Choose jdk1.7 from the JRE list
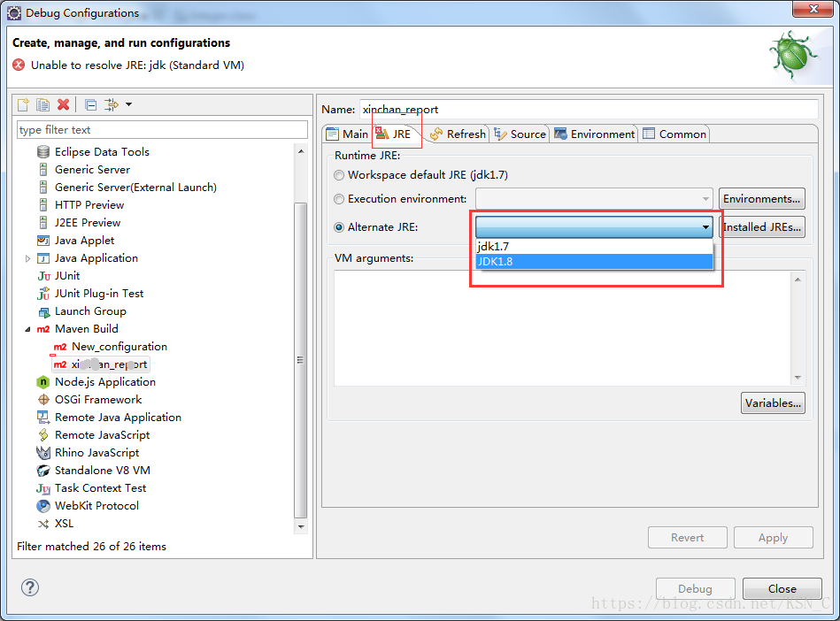 point(594,246)
